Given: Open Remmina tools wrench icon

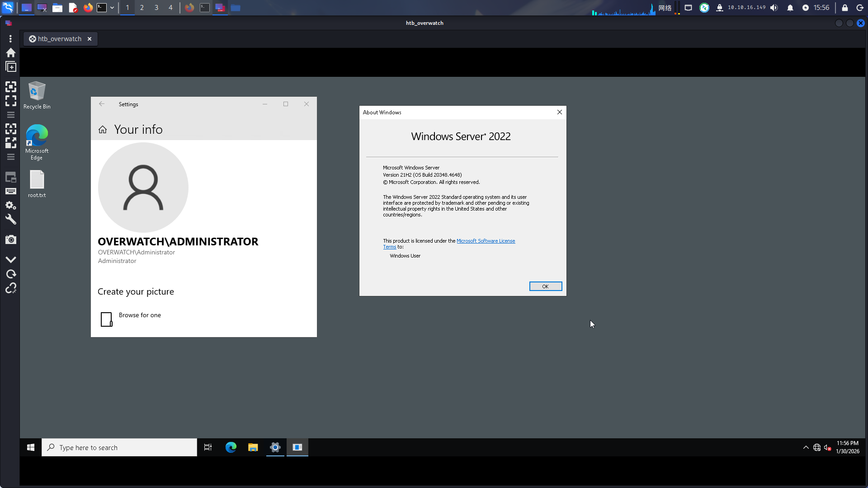Looking at the screenshot, I should click(x=11, y=220).
